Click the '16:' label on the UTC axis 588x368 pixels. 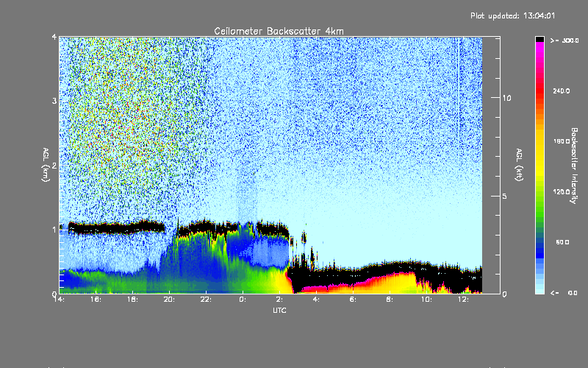pos(96,300)
